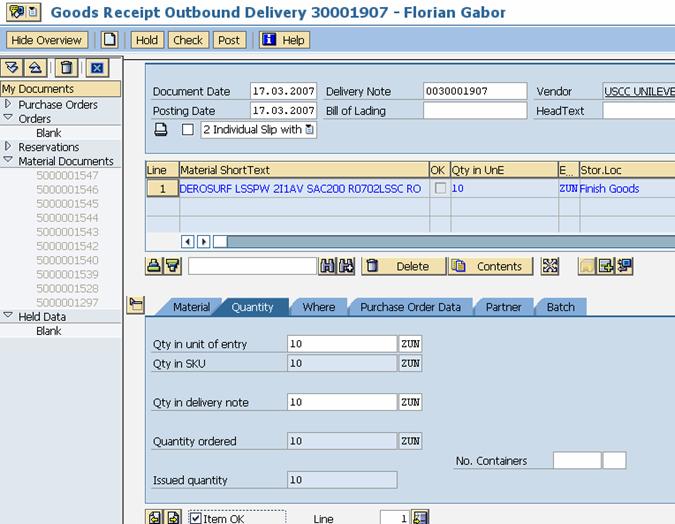Click the new document page icon
675x524 pixels.
coord(110,40)
